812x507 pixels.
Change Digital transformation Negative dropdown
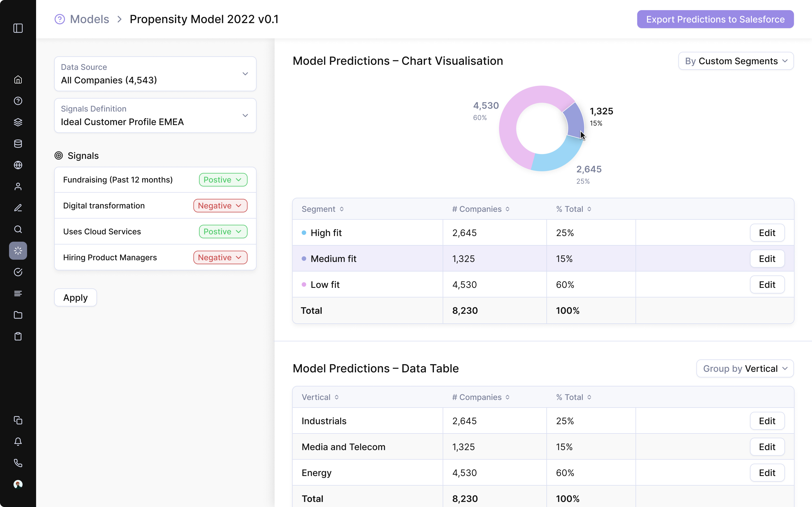click(220, 206)
